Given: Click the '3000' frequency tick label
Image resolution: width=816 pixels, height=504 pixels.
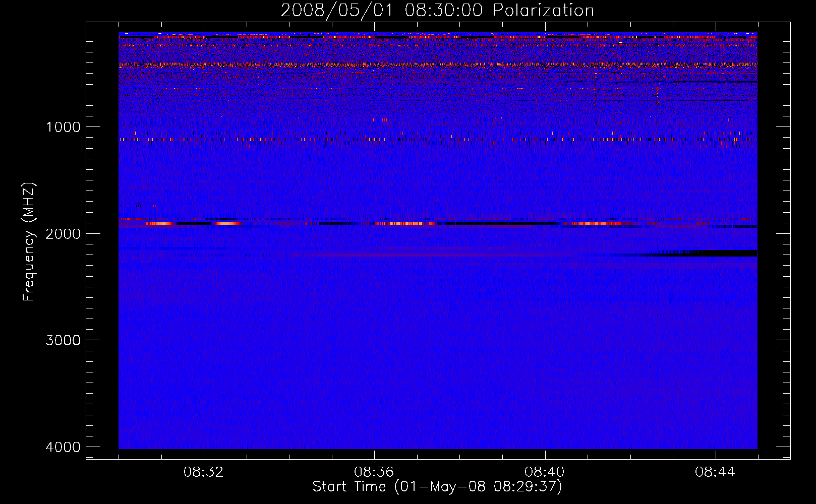Looking at the screenshot, I should pos(64,340).
